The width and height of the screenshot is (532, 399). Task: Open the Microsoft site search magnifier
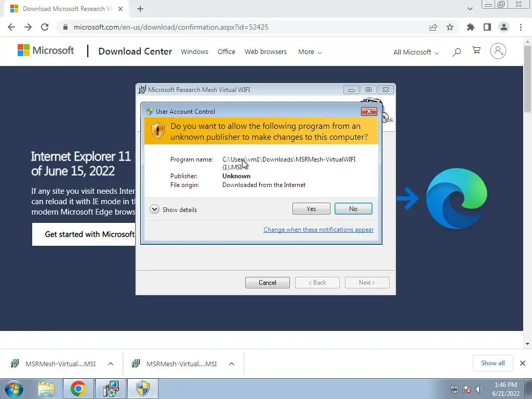coord(457,52)
